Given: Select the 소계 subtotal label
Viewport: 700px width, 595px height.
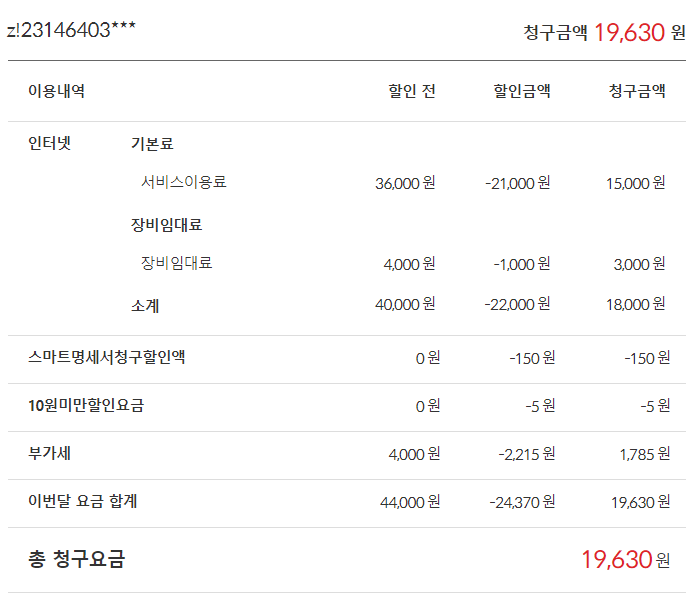Looking at the screenshot, I should pyautogui.click(x=145, y=305).
